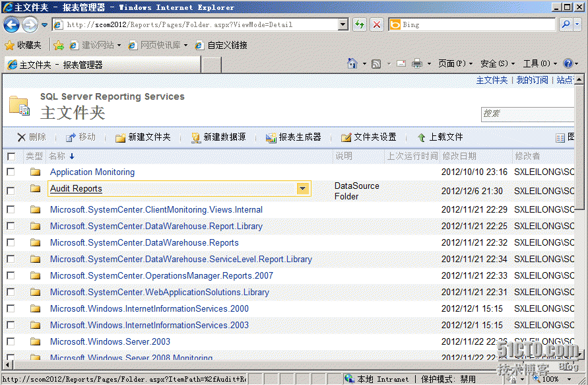Expand the address bar URL history dropdown
Image resolution: width=588 pixels, height=385 pixels.
pyautogui.click(x=343, y=25)
